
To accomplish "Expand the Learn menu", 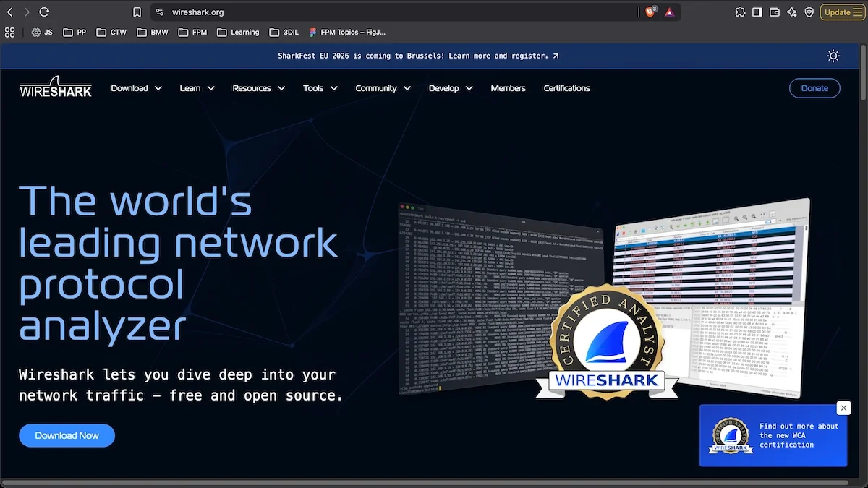I will pos(197,88).
